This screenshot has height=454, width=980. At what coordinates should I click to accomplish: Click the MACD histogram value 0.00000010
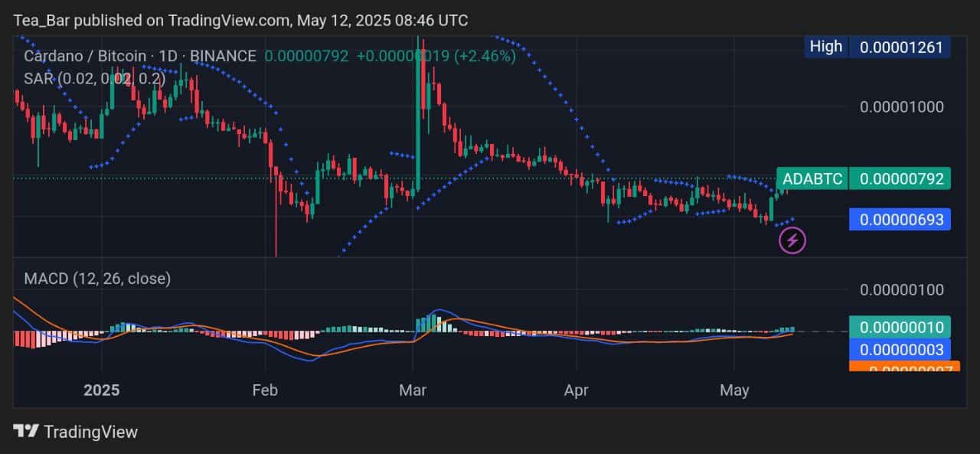point(900,327)
